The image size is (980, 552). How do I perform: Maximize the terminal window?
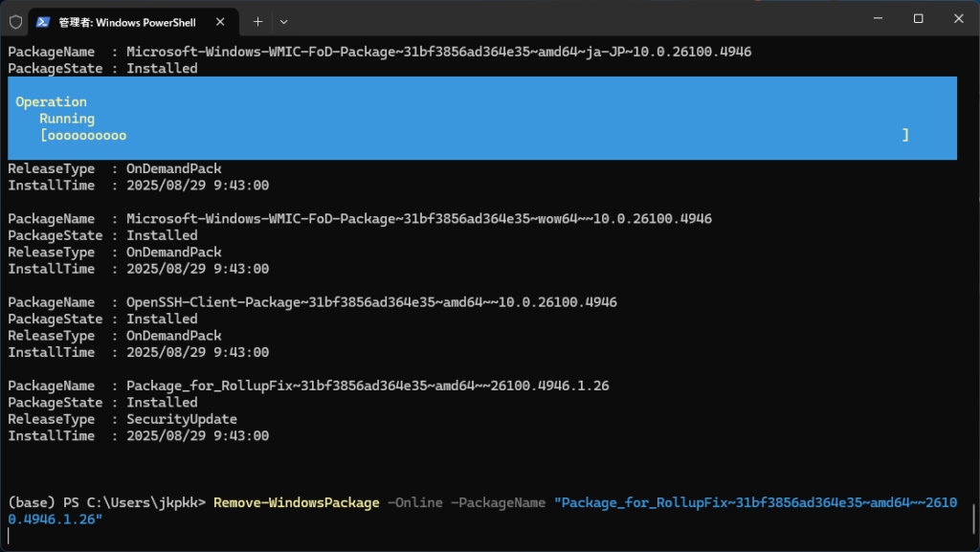coord(918,19)
